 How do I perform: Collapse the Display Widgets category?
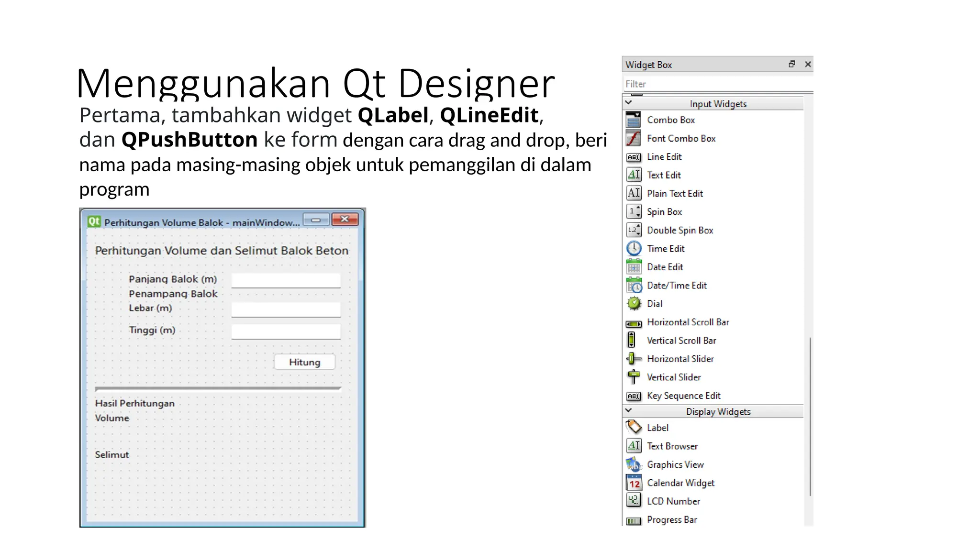tap(629, 411)
